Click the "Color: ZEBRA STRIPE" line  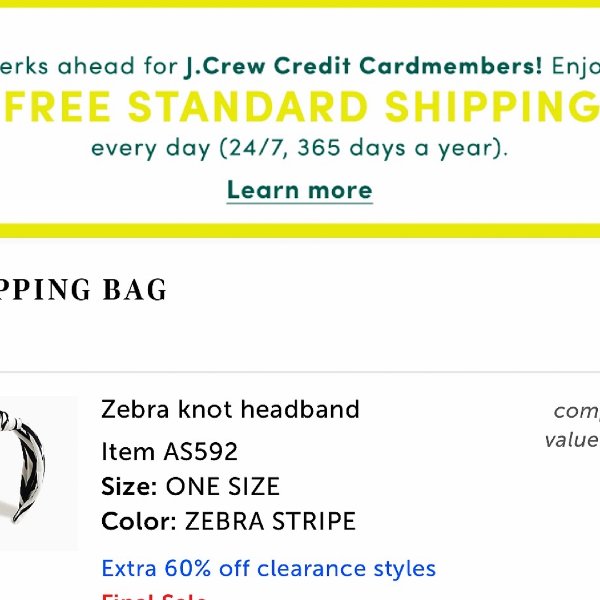(228, 521)
